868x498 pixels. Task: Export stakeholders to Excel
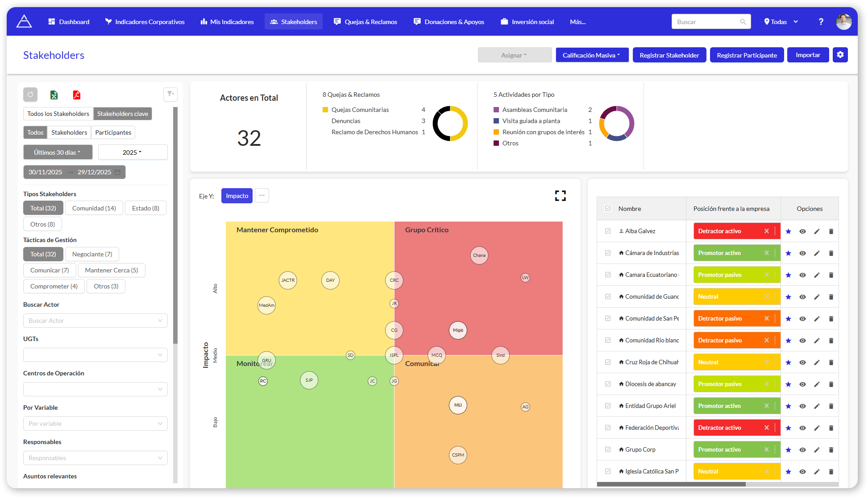point(54,95)
